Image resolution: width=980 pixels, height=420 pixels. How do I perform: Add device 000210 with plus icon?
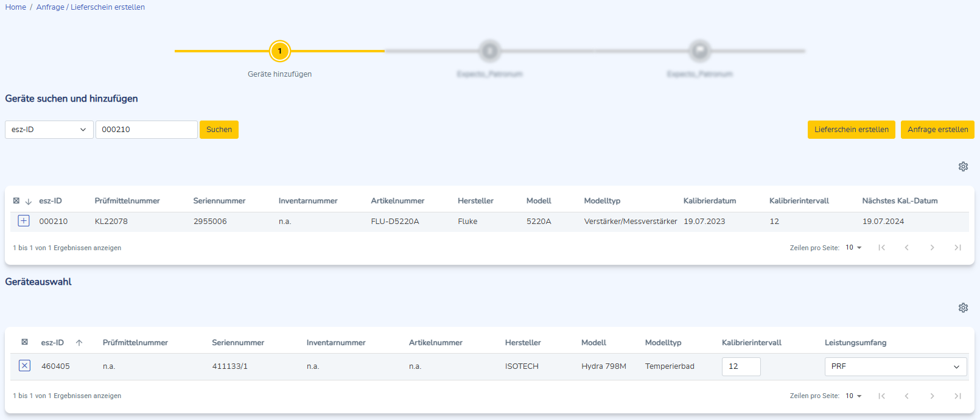coord(24,221)
